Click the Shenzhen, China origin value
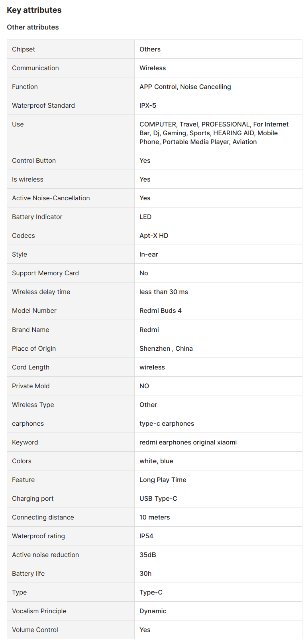 pos(166,348)
